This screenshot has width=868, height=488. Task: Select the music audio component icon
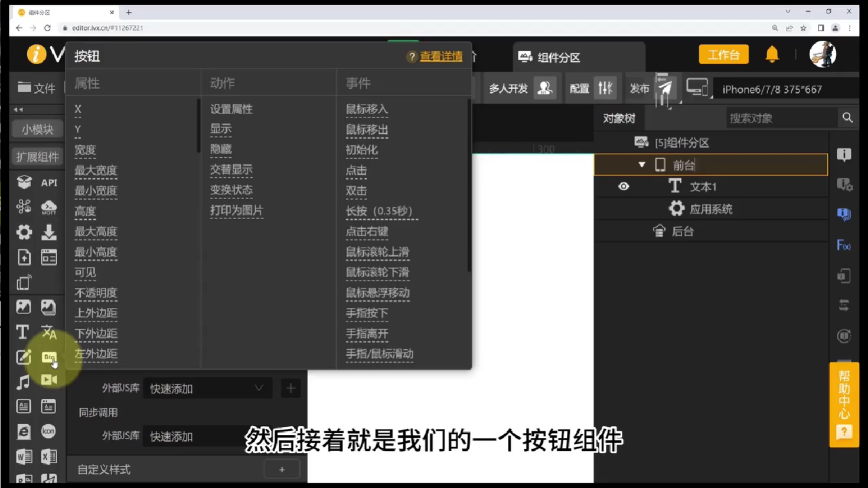coord(23,382)
